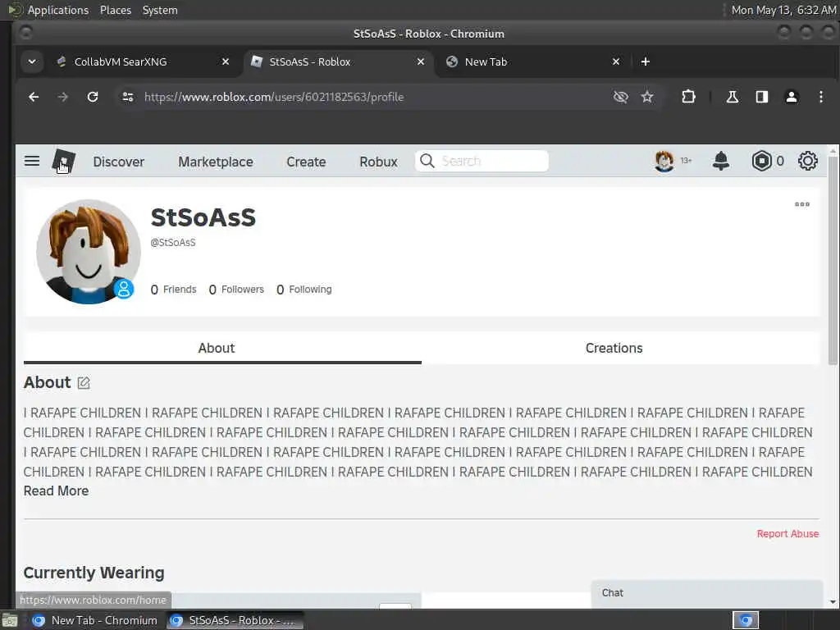Open the Applications menu
The height and width of the screenshot is (630, 840).
coord(58,10)
